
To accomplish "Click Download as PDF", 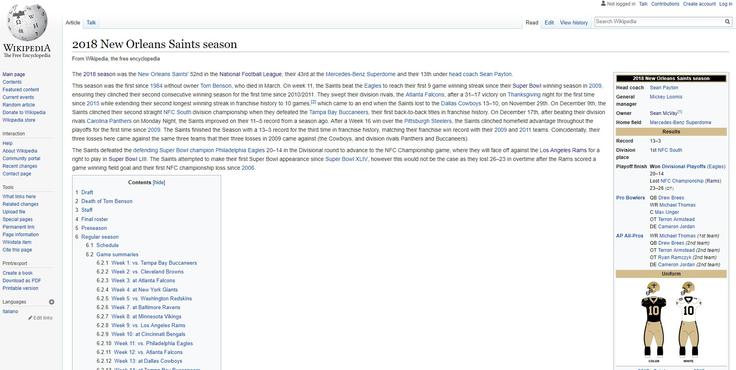I will [x=22, y=280].
